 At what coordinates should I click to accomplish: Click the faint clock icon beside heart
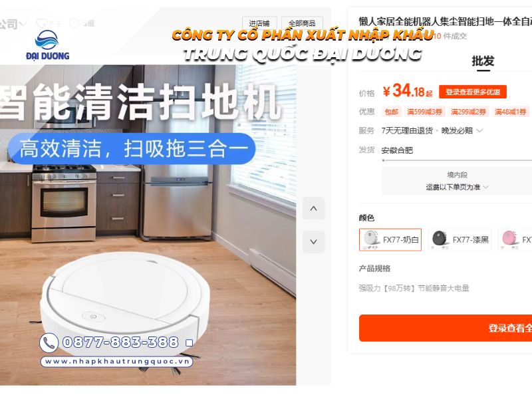(x=74, y=23)
